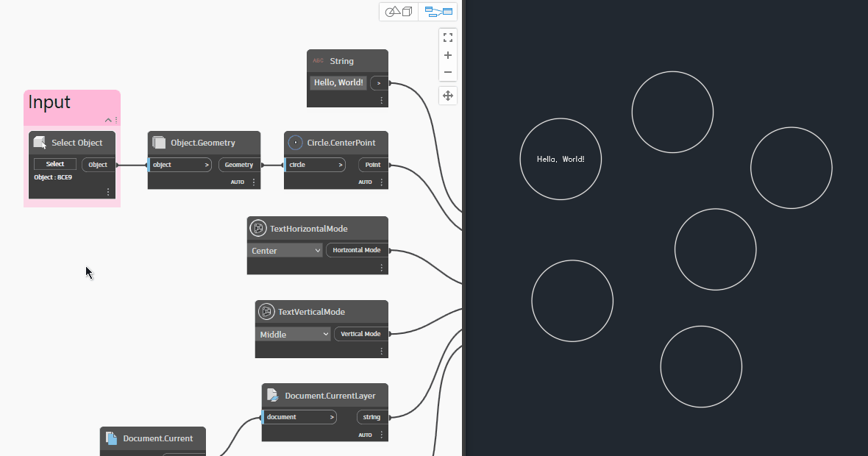The width and height of the screenshot is (868, 456).
Task: Open the Center horizontal mode dropdown
Action: [285, 251]
